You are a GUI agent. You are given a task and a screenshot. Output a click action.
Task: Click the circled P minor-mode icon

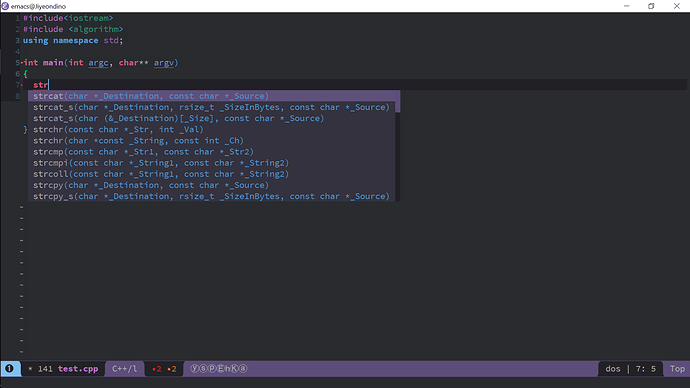click(x=212, y=369)
